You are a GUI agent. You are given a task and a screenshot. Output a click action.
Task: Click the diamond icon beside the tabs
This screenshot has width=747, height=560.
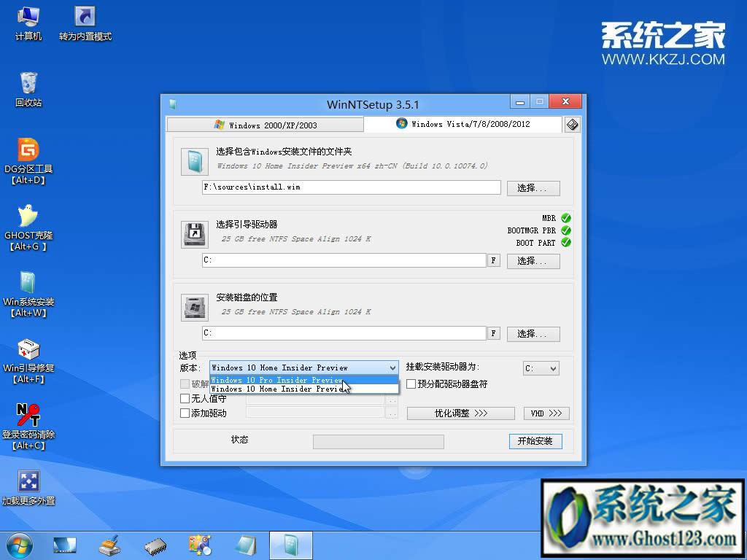572,125
